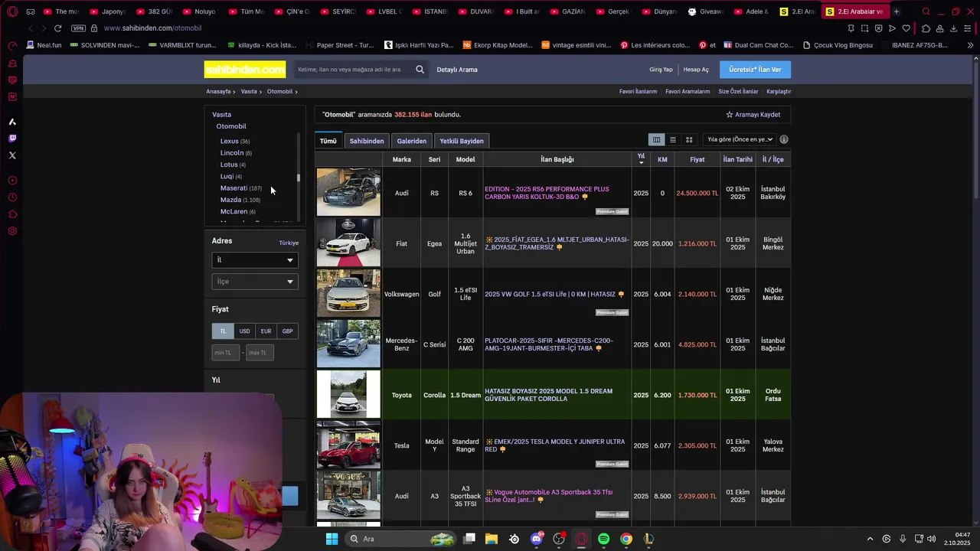
Task: Open Mazda brand in category list
Action: (x=230, y=200)
